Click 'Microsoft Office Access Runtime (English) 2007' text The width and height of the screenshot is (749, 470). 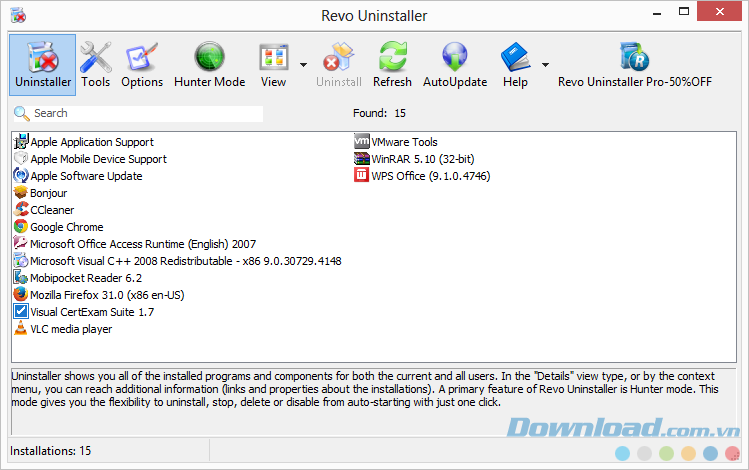coord(143,244)
